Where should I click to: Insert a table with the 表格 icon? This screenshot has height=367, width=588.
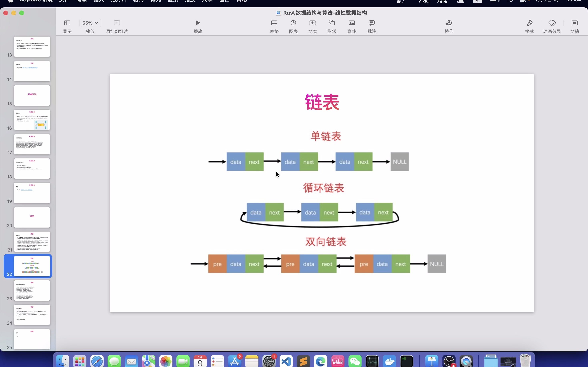point(274,26)
